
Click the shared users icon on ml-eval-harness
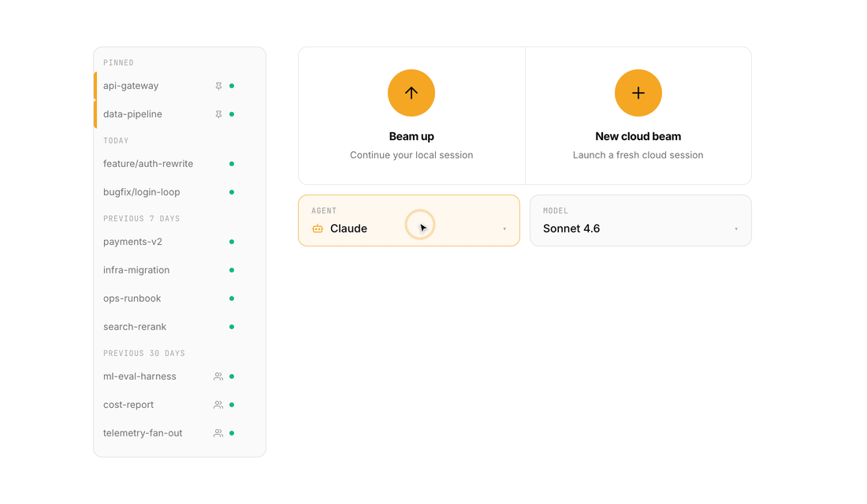click(218, 376)
